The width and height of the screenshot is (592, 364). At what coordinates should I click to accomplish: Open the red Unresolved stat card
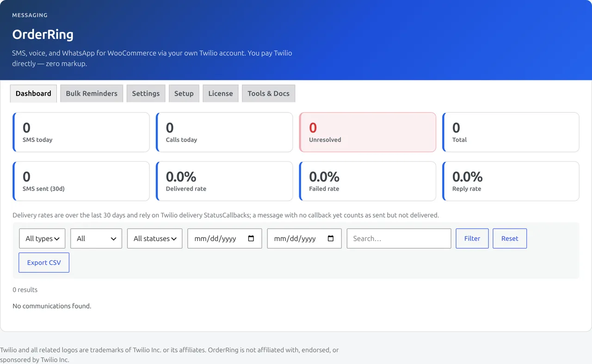point(368,132)
